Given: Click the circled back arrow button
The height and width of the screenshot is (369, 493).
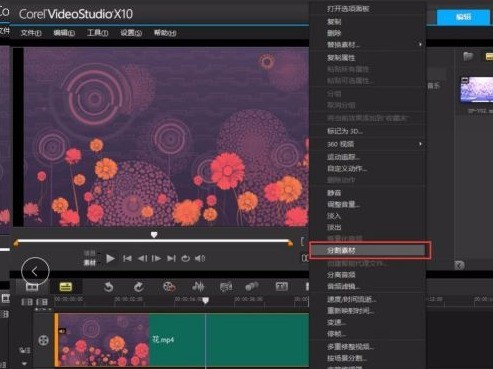Looking at the screenshot, I should (35, 271).
